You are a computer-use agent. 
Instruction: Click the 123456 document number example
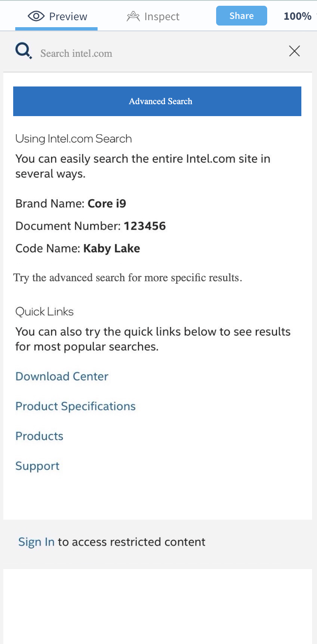tap(145, 226)
